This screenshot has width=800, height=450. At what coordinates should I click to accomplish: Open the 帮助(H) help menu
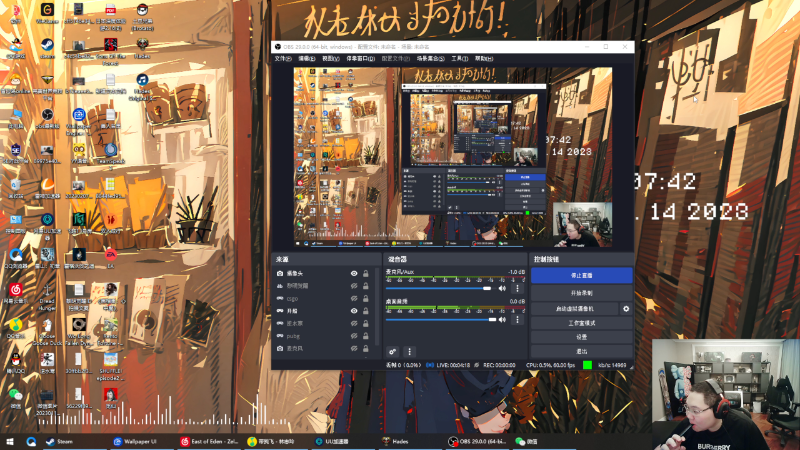pos(484,59)
